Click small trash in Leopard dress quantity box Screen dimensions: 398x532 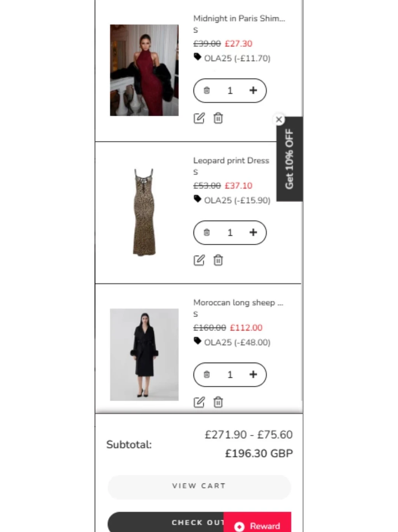(207, 232)
